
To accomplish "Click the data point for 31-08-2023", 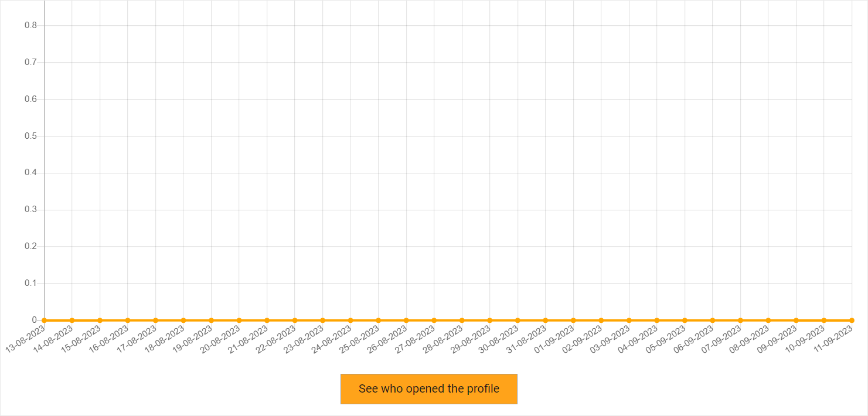I will coord(545,320).
